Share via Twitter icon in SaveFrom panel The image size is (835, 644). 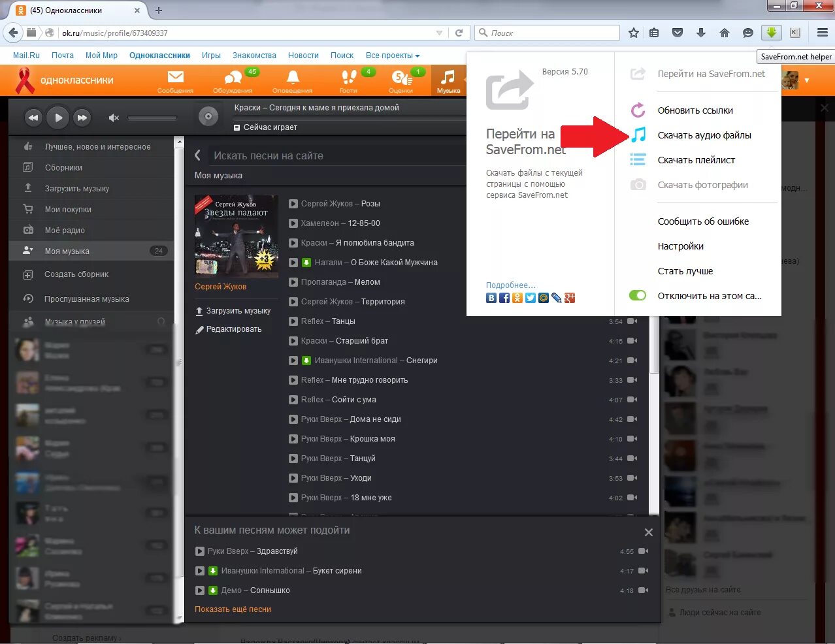click(x=531, y=298)
